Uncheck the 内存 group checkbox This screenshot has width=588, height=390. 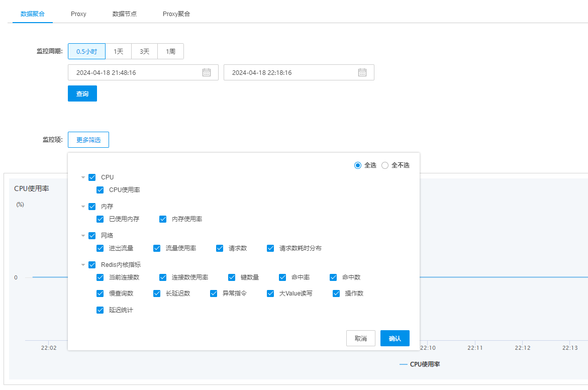pyautogui.click(x=92, y=207)
